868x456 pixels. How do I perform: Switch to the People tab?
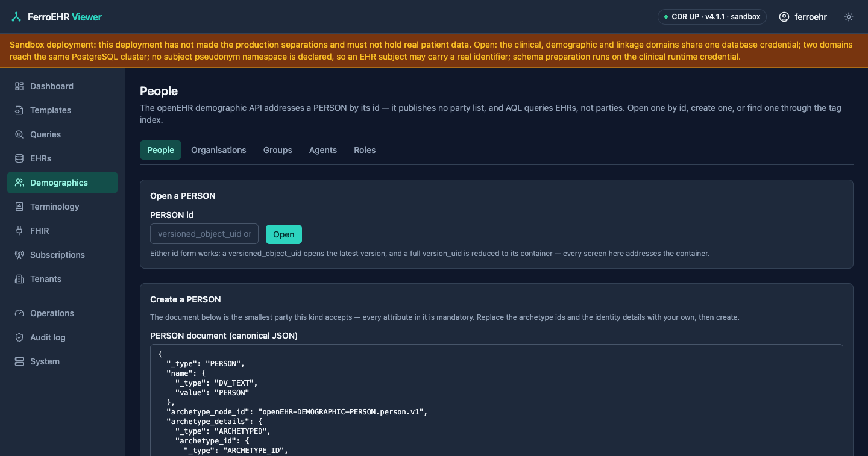coord(160,150)
